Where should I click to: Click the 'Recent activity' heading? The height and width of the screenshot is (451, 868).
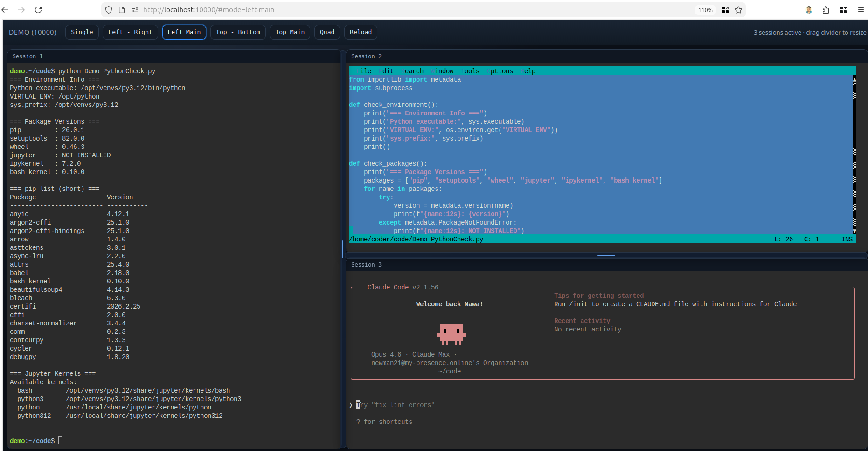(582, 321)
